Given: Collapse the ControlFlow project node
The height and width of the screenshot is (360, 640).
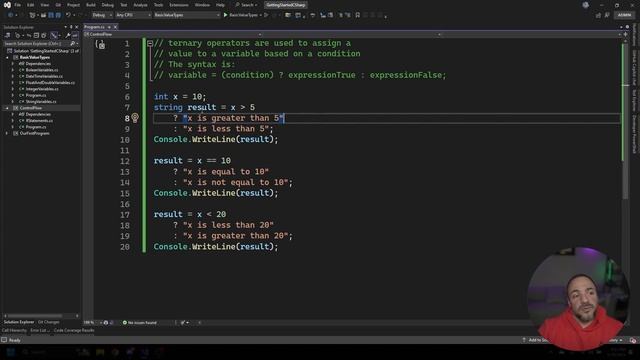Looking at the screenshot, I should click(7, 108).
